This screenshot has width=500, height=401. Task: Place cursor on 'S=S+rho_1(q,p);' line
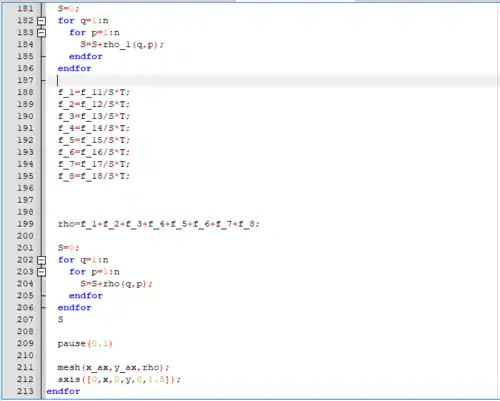[122, 45]
